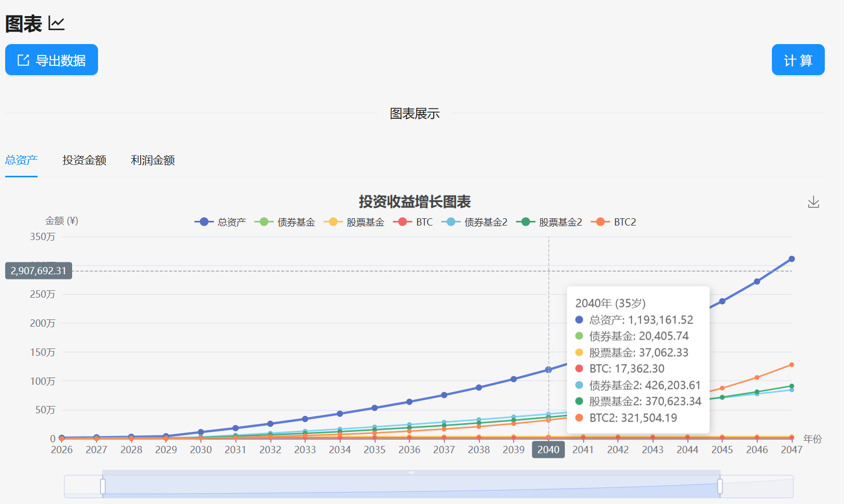Screen dimensions: 844x504
Task: Click the left zoom slider handle
Action: (x=103, y=486)
